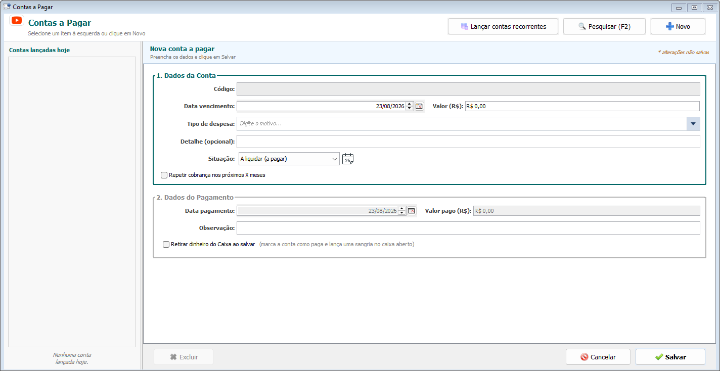The image size is (720, 371).
Task: Click the Salvar button
Action: click(670, 357)
